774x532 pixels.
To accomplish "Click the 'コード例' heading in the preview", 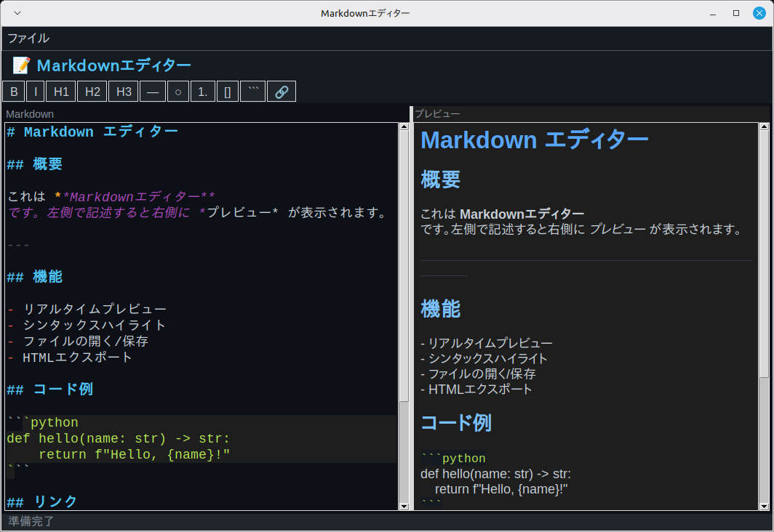I will tap(456, 422).
